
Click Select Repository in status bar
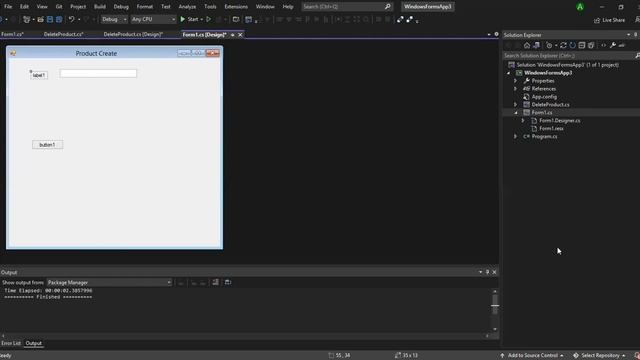tap(599, 356)
